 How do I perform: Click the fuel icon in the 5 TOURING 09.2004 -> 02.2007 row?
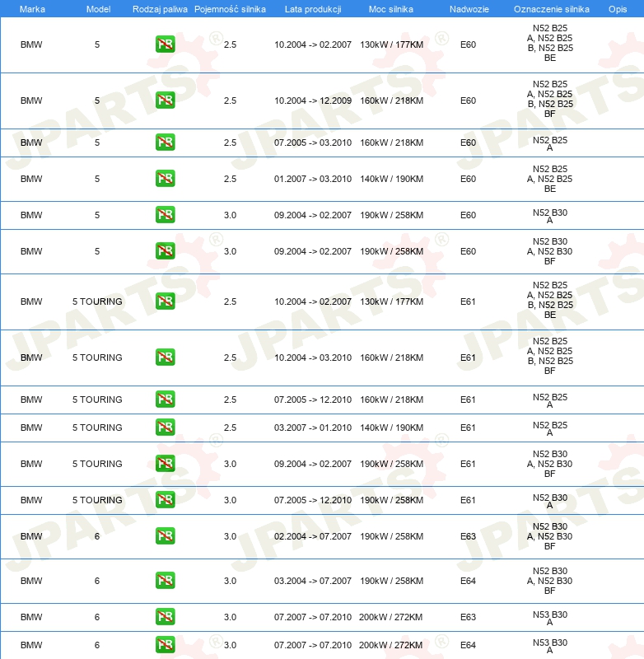(165, 463)
